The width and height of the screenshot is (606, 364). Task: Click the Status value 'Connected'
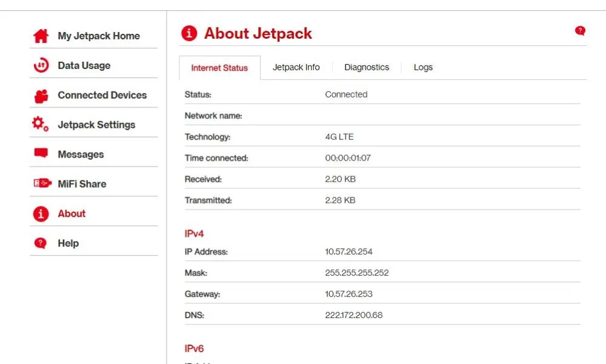pos(346,94)
